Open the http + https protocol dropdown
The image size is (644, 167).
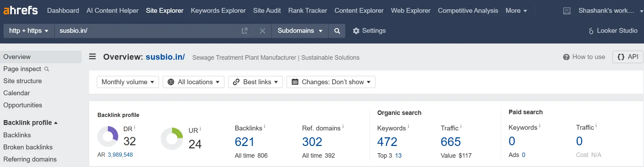[29, 31]
